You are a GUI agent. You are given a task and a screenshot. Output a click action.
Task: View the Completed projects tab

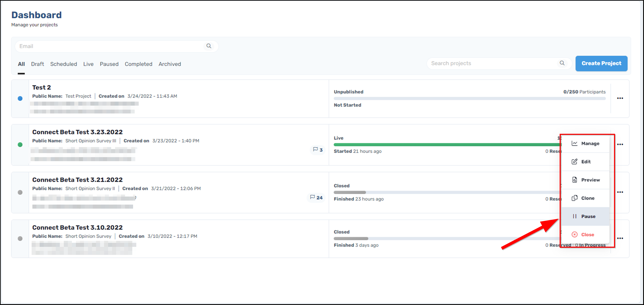(x=139, y=64)
